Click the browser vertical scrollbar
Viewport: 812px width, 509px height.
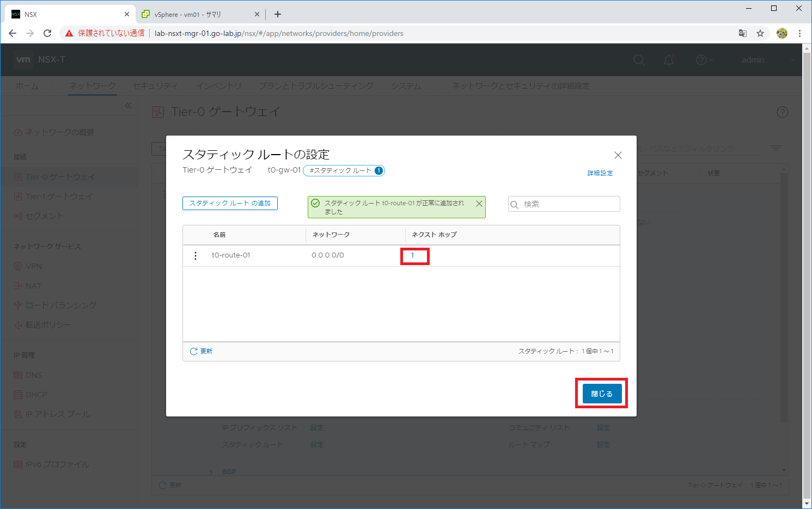[807, 275]
